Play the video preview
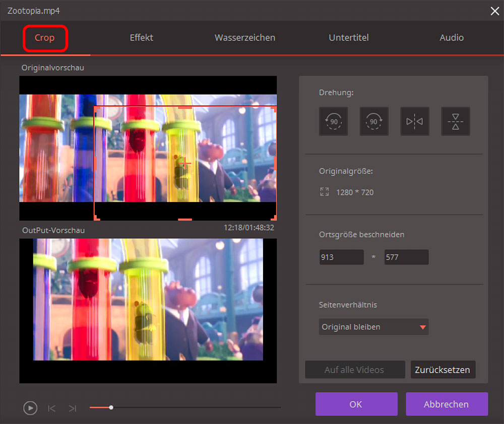 (30, 408)
